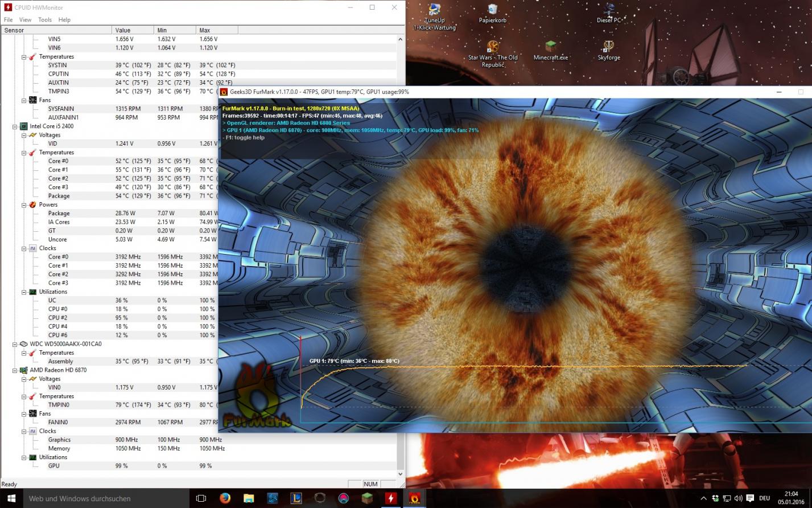Click the FurMark title bar icon

(x=224, y=92)
